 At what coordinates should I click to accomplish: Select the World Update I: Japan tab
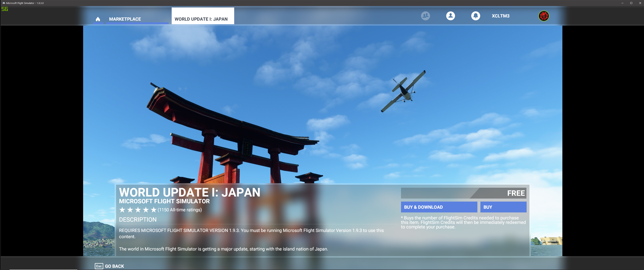pyautogui.click(x=201, y=19)
